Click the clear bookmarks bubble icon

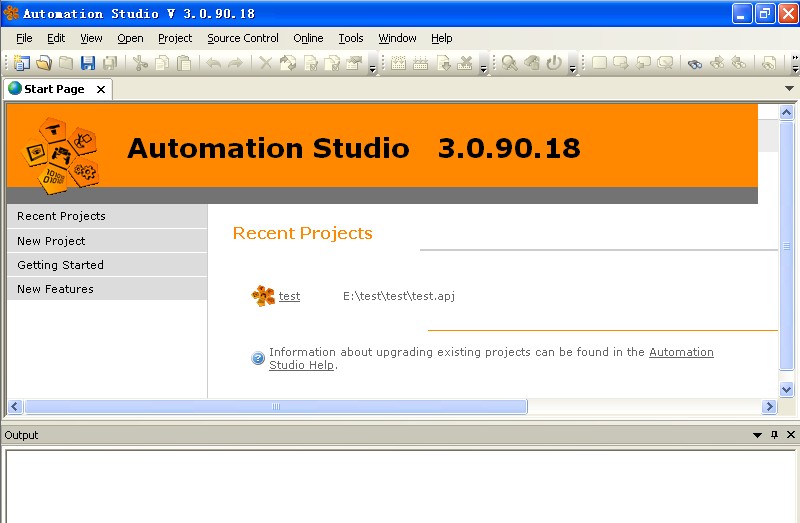(665, 63)
